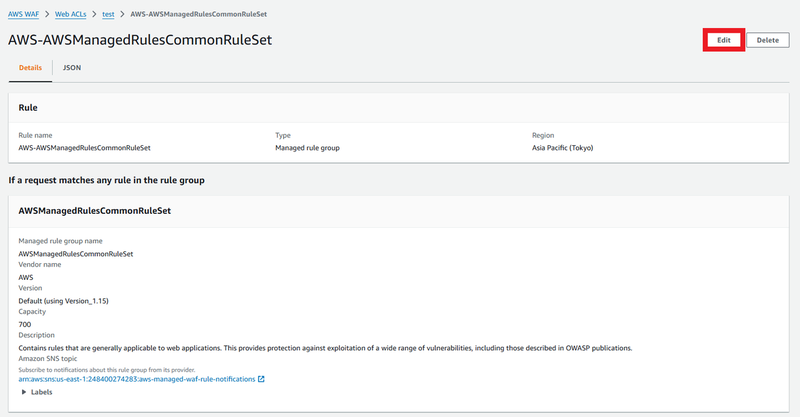
Task: Open the SNS topic ARN link
Action: tap(137, 379)
